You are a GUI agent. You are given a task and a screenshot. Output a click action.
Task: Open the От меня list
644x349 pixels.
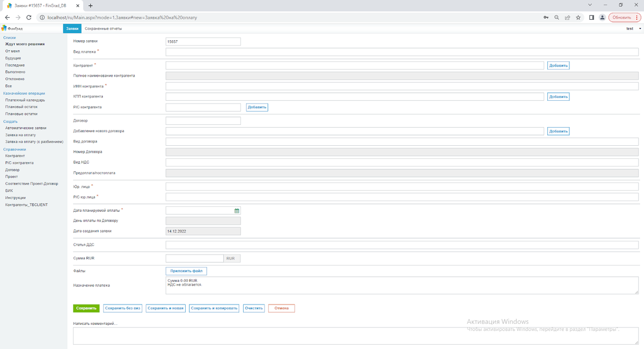pos(12,51)
